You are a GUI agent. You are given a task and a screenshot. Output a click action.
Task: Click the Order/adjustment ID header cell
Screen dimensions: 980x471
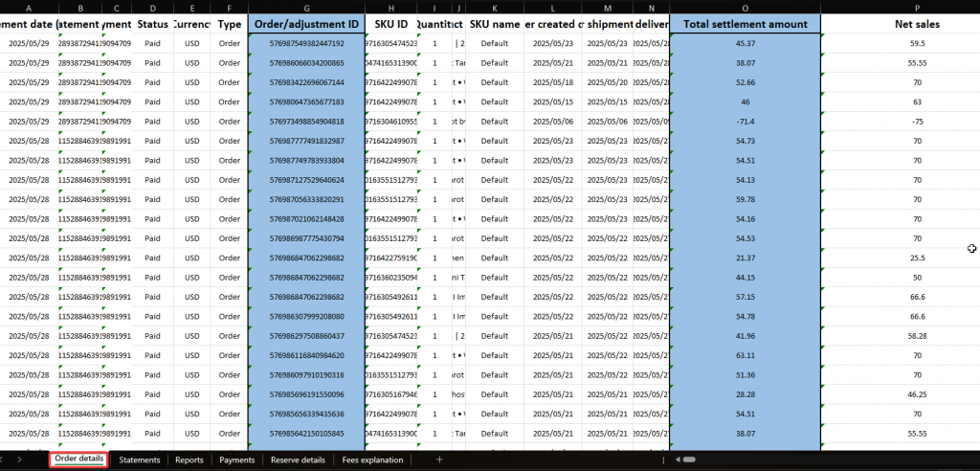click(x=306, y=24)
